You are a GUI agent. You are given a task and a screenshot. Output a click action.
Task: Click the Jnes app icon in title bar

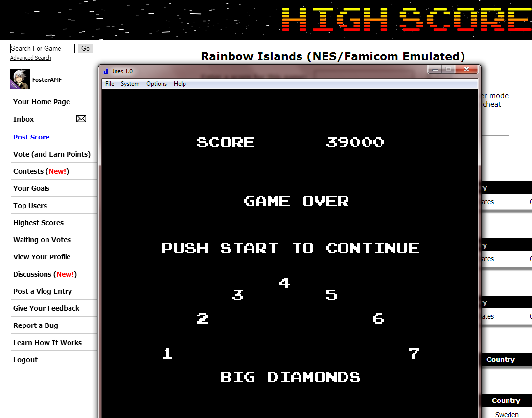tap(106, 71)
